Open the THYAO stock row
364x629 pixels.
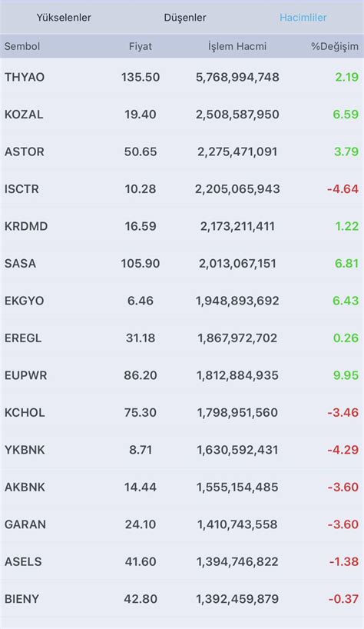182,77
